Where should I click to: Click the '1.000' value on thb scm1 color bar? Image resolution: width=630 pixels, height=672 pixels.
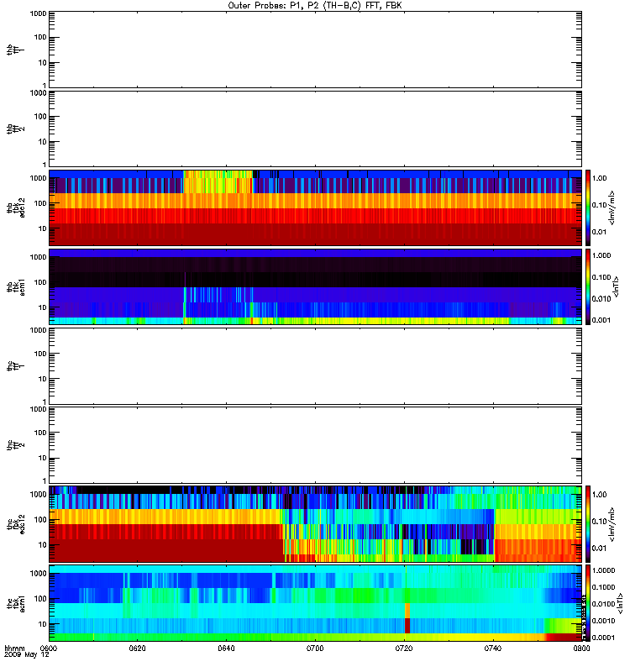click(x=601, y=255)
